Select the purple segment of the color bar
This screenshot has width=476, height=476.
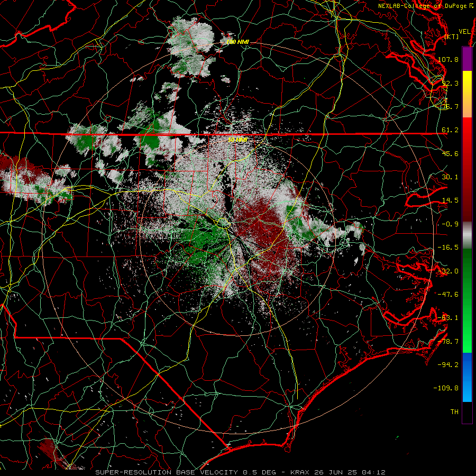467,59
